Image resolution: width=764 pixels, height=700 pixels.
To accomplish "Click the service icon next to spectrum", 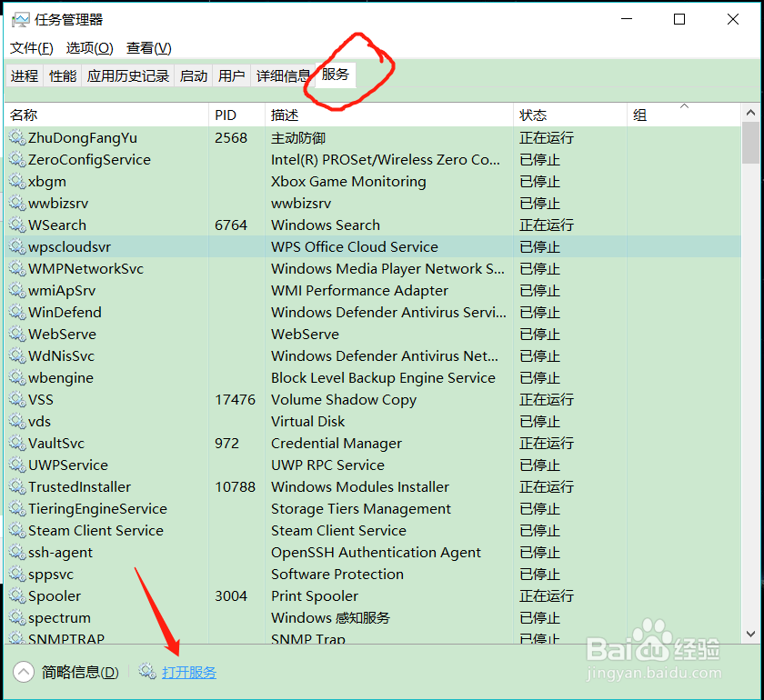I will [x=17, y=617].
